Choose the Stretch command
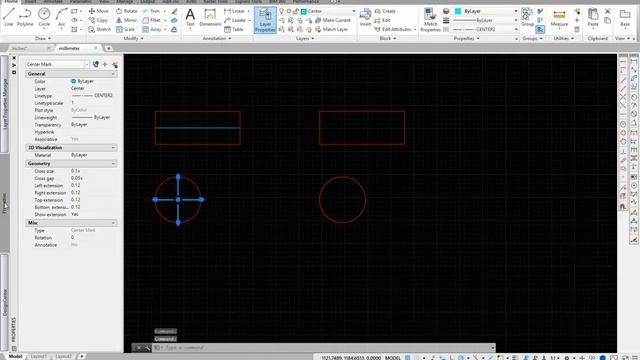Image resolution: width=640 pixels, height=360 pixels. point(100,29)
